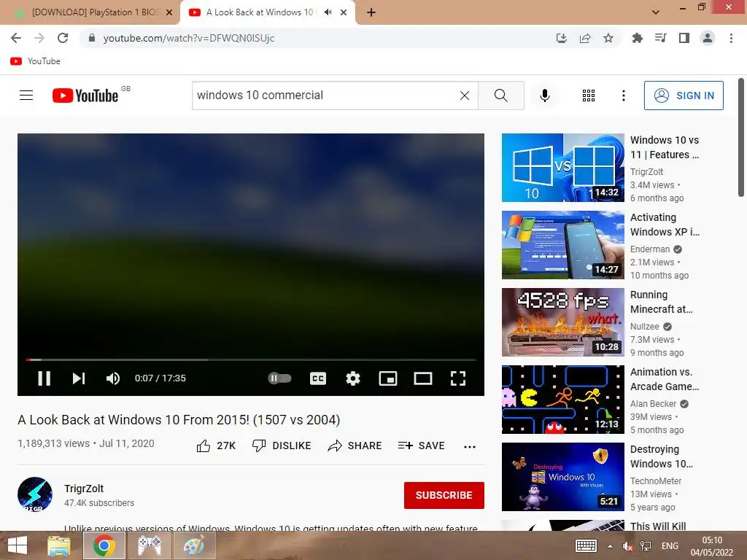Image resolution: width=747 pixels, height=560 pixels.
Task: Enter fullscreen mode
Action: (458, 378)
